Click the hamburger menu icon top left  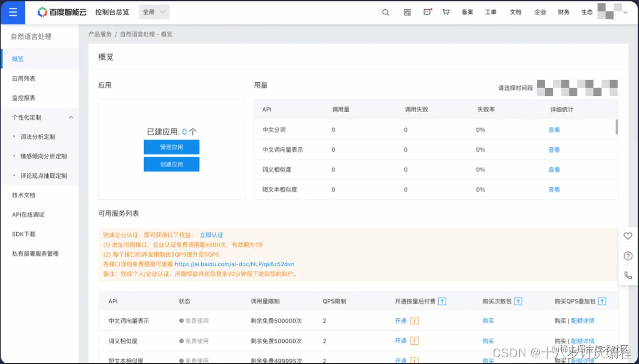click(13, 12)
